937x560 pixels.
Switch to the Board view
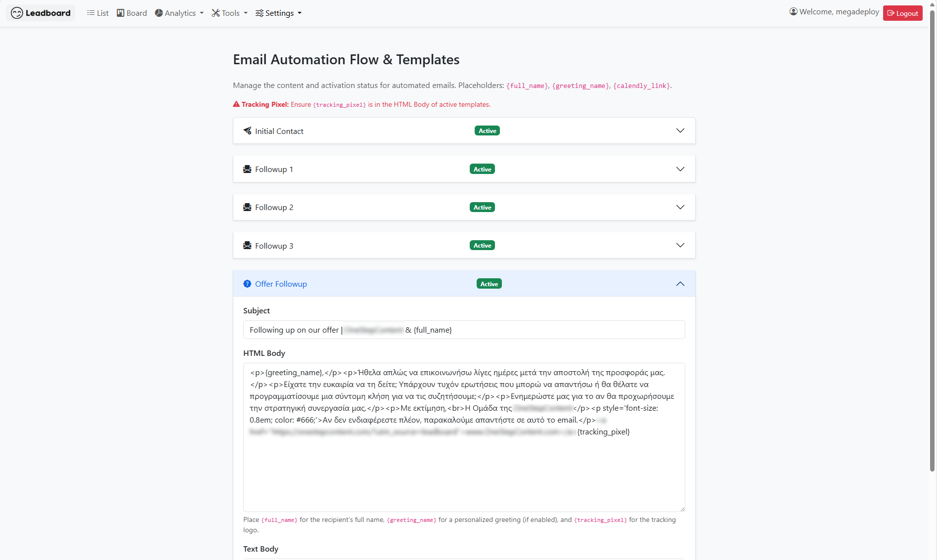coord(132,13)
